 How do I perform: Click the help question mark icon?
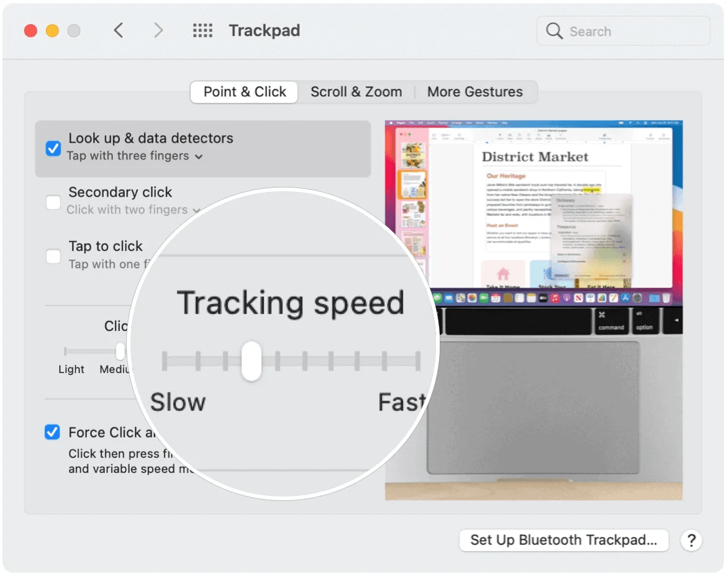coord(691,540)
